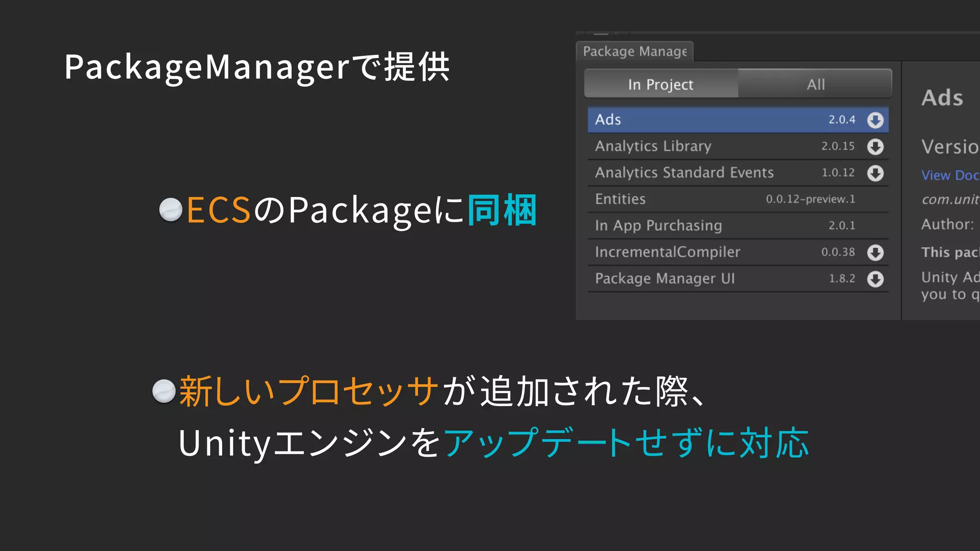Image resolution: width=980 pixels, height=551 pixels.
Task: Click the Package Manager UI version 1.8.2
Action: 842,278
